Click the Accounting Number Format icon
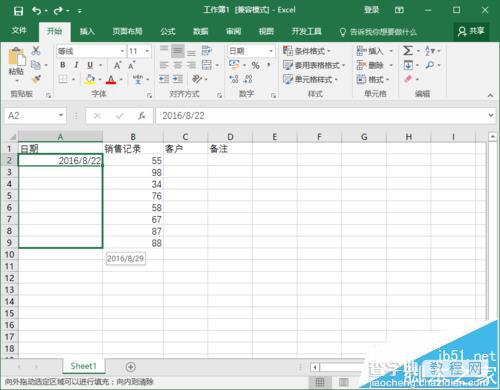Viewport: 500px width, 390px height. (234, 65)
